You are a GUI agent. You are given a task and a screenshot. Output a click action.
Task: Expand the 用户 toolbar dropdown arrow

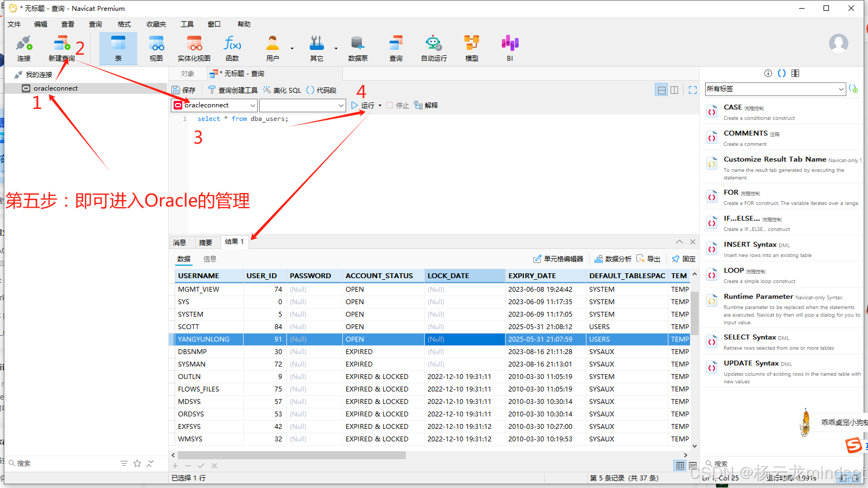(x=292, y=48)
